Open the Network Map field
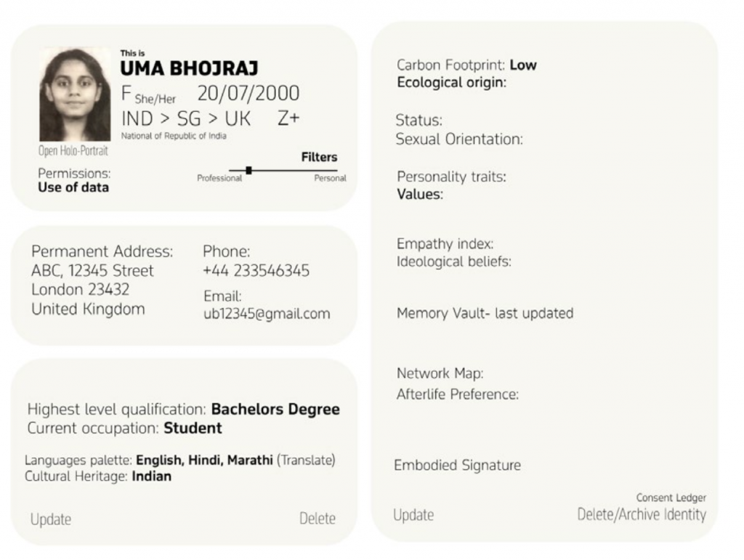 pyautogui.click(x=440, y=373)
